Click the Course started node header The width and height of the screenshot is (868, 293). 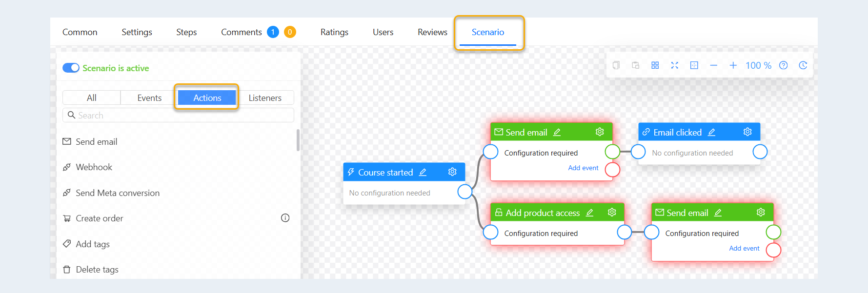pos(404,172)
